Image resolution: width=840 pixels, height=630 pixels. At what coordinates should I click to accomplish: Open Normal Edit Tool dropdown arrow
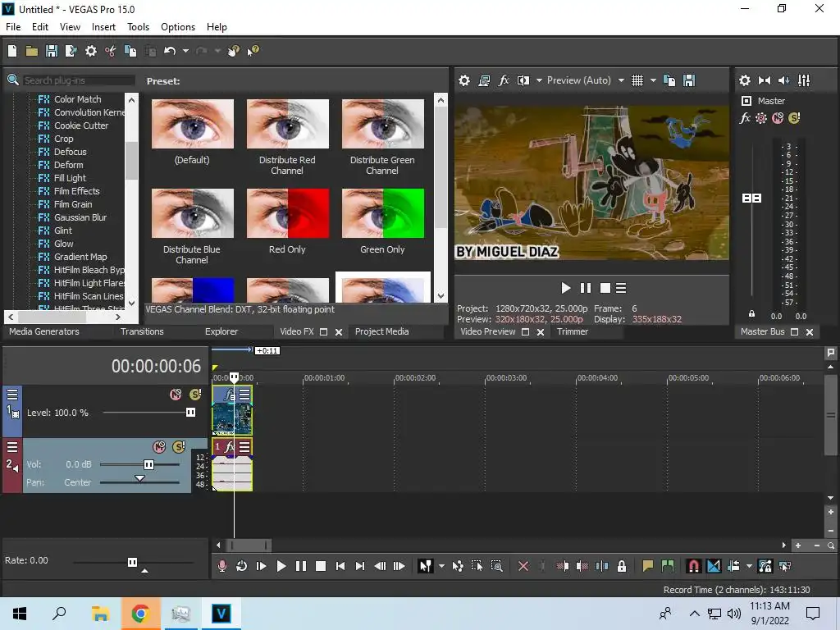click(441, 566)
